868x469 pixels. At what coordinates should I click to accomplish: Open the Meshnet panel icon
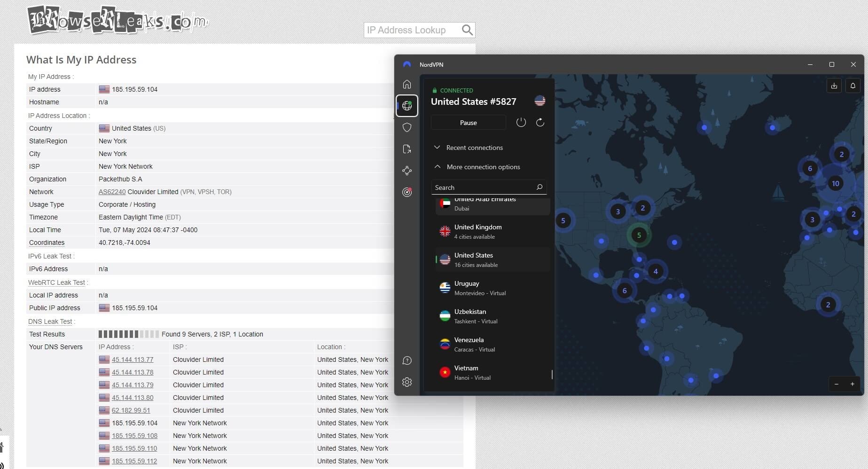pyautogui.click(x=407, y=171)
